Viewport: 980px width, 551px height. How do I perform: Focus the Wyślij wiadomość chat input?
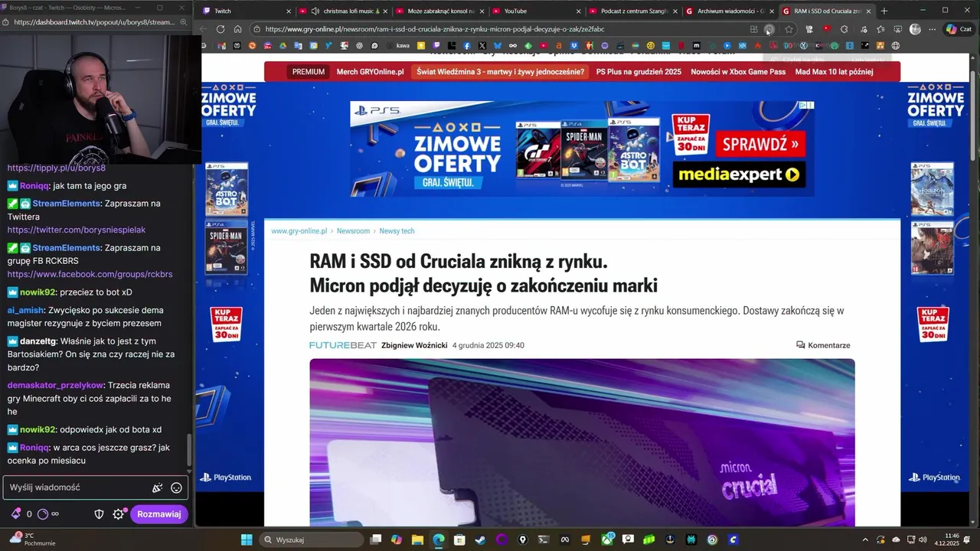96,487
